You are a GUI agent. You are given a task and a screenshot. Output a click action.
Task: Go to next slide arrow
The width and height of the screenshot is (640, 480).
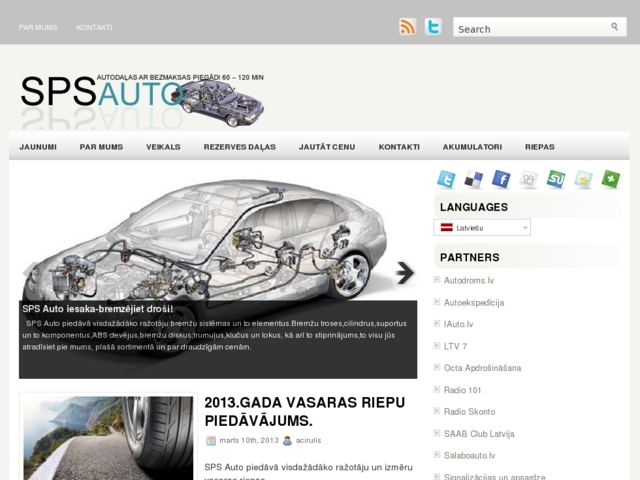[x=405, y=273]
